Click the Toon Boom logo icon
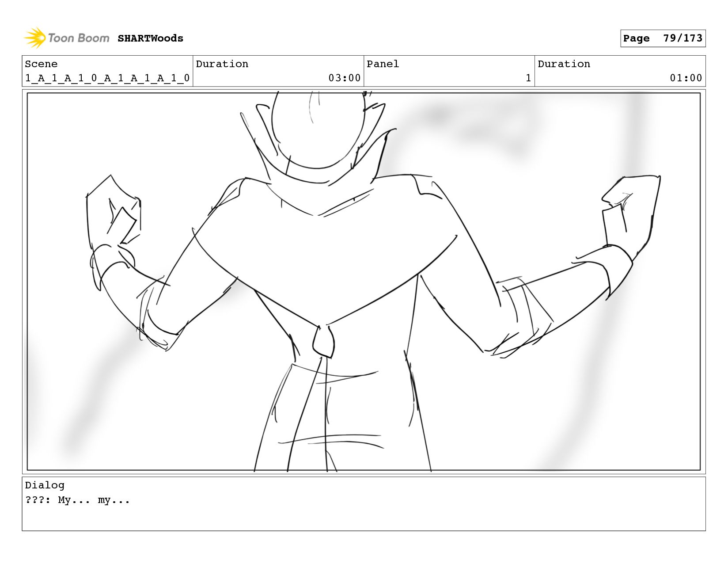The width and height of the screenshot is (728, 564). point(35,38)
